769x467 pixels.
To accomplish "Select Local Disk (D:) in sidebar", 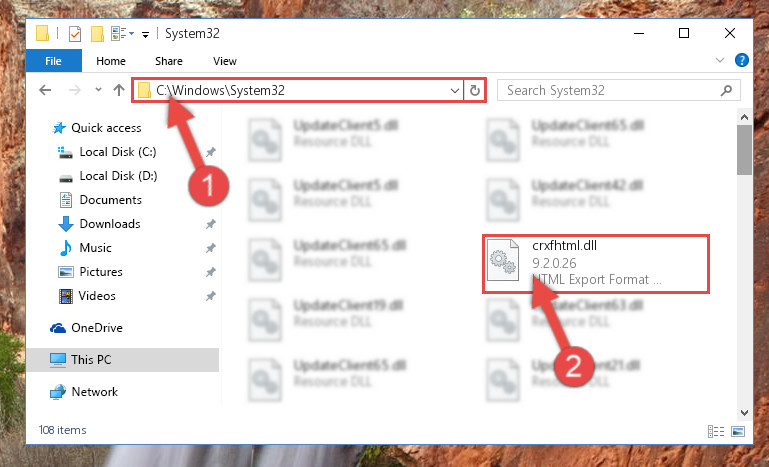I will [118, 176].
